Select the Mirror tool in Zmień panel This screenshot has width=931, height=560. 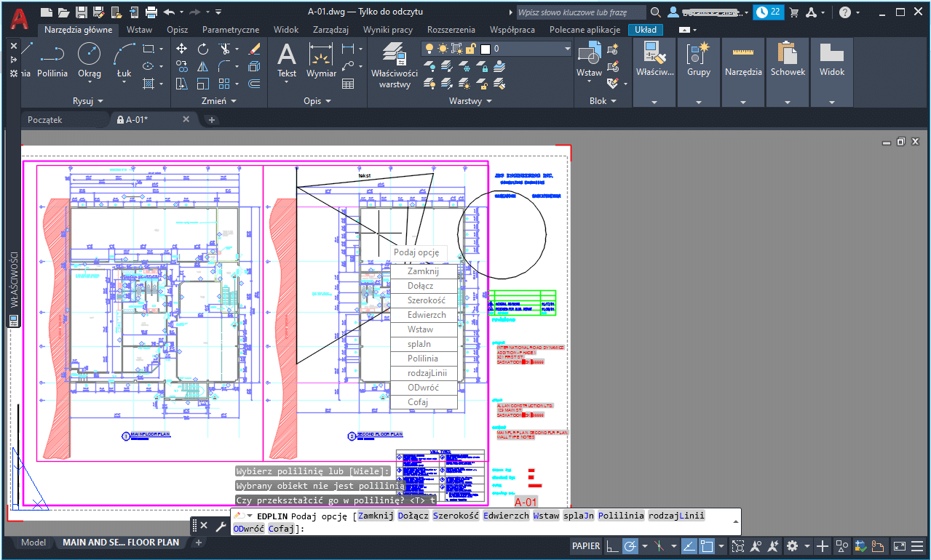[x=203, y=66]
